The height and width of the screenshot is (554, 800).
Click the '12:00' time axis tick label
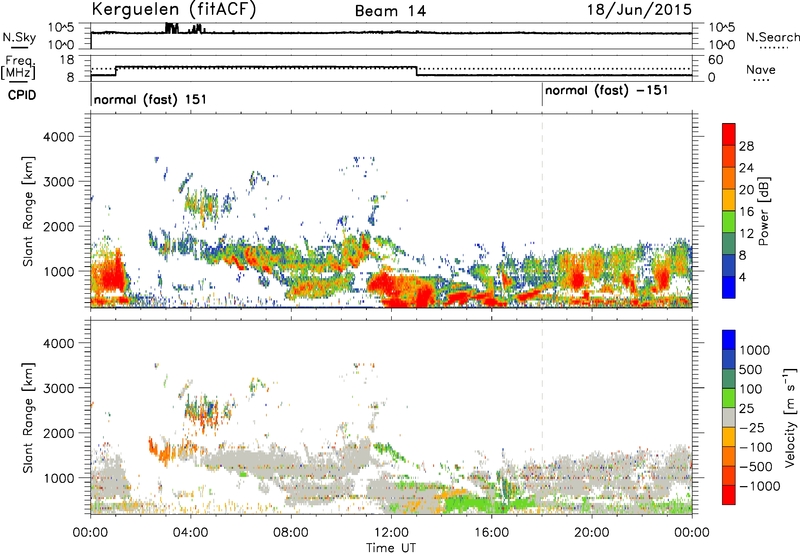coord(391,533)
